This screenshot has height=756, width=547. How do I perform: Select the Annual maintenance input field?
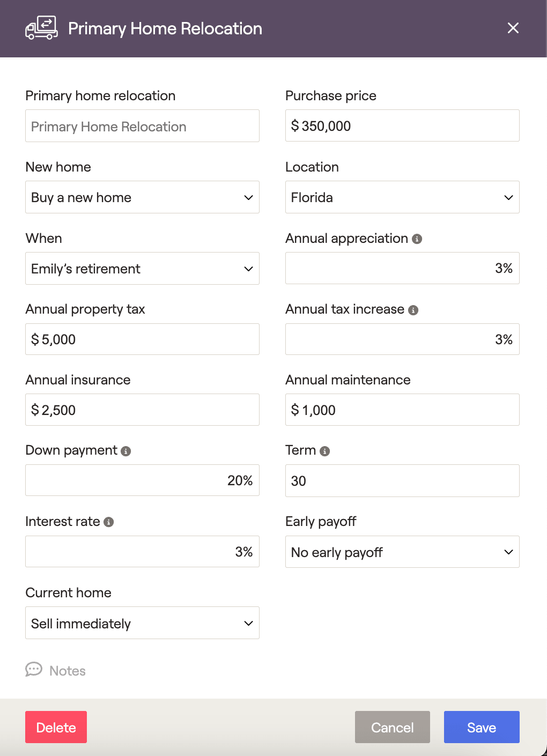click(x=402, y=410)
